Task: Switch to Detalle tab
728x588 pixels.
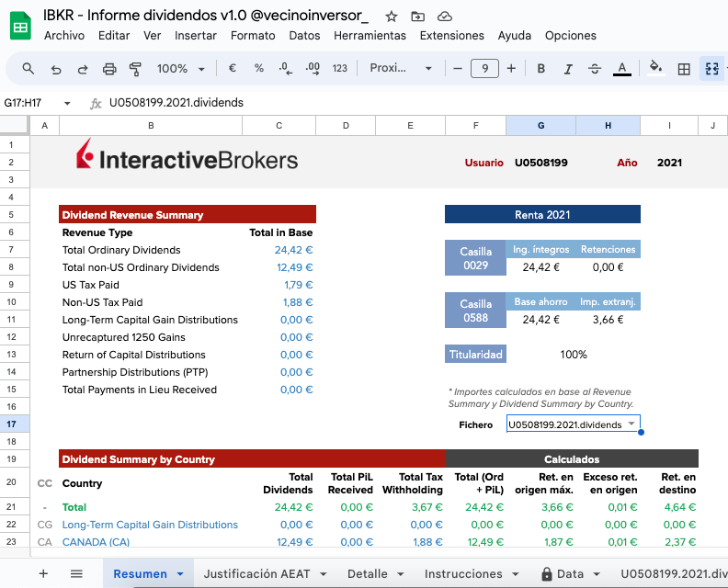Action: [368, 574]
